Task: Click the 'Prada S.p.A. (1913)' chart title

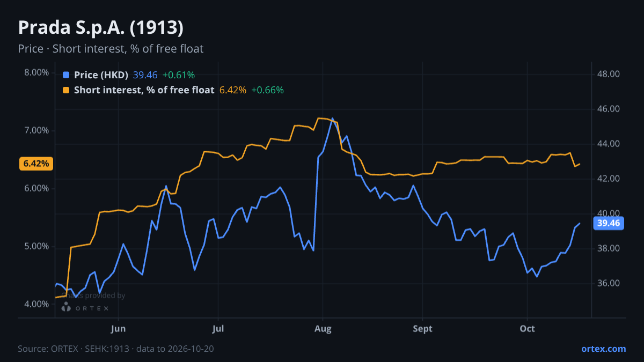Action: (101, 28)
